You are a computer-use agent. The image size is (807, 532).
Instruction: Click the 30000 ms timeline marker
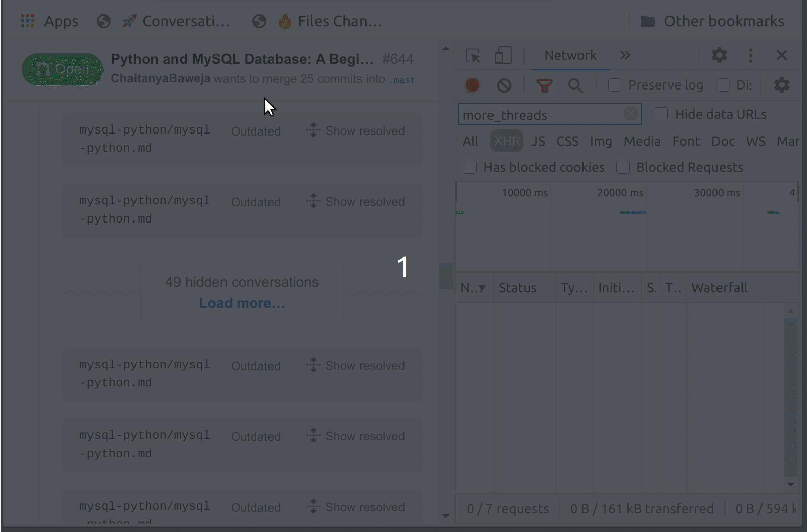[x=716, y=193]
